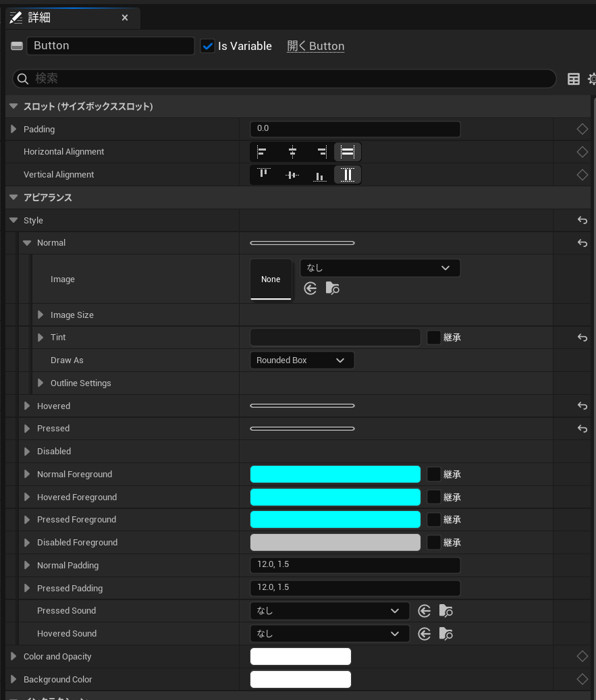Enable 継承 for the Tint color

pos(433,337)
